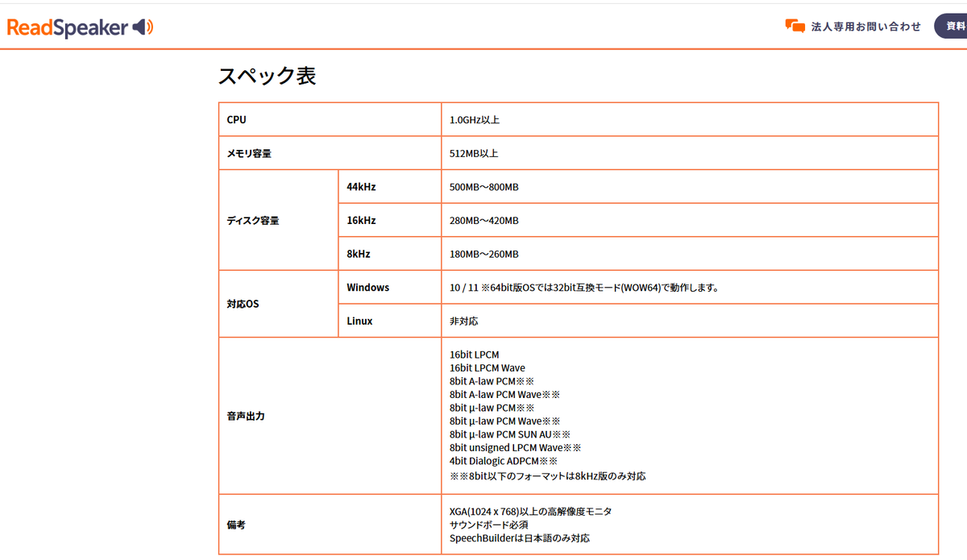Select the 8bit unsigned LPCM Wave line

coord(515,448)
